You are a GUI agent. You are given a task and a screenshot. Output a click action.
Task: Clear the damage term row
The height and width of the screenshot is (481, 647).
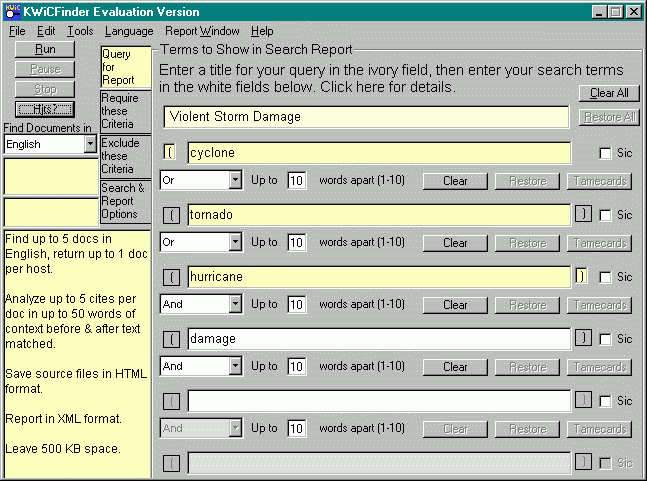tap(455, 367)
